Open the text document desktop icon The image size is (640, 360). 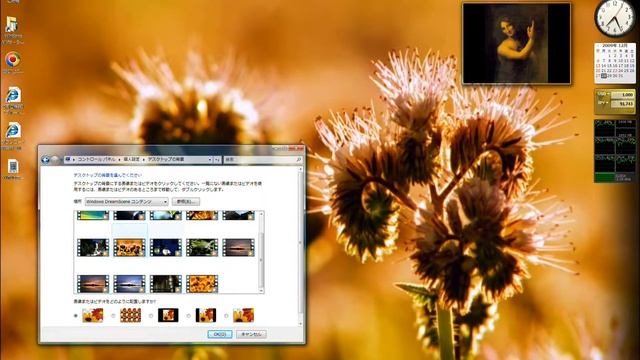point(13,167)
